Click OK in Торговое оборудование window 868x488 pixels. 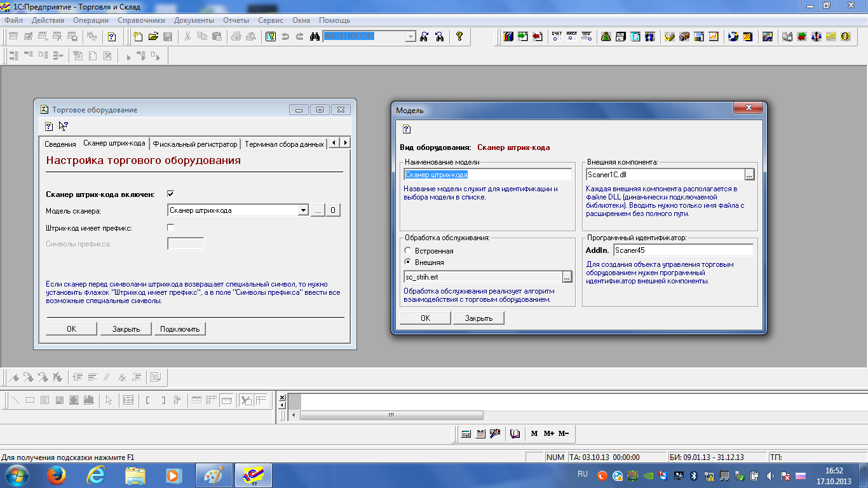coord(71,329)
